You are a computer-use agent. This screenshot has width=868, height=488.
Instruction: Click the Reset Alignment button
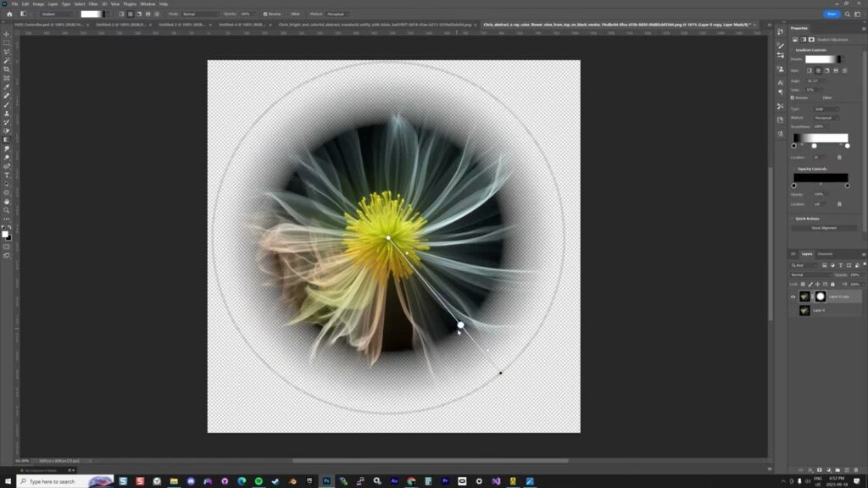[825, 228]
